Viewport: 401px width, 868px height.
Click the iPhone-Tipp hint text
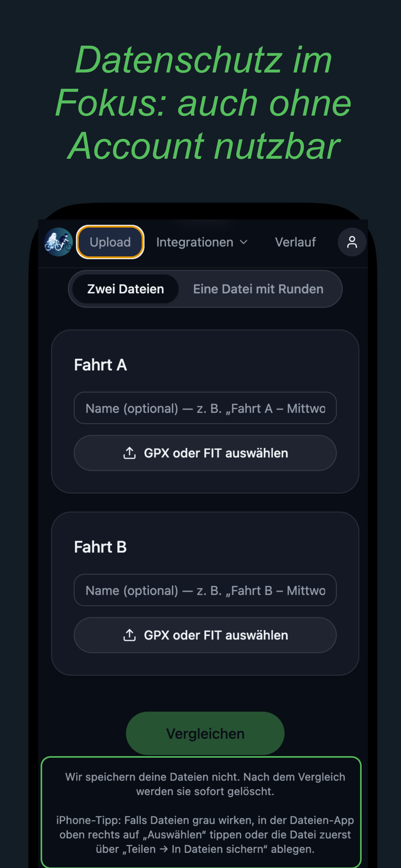[205, 834]
